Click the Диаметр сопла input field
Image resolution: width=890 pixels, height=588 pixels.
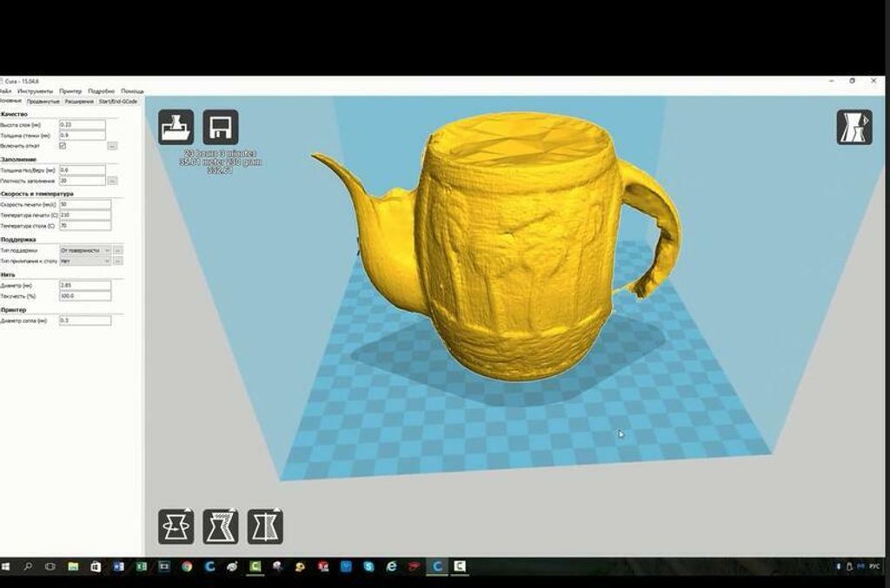coord(85,320)
